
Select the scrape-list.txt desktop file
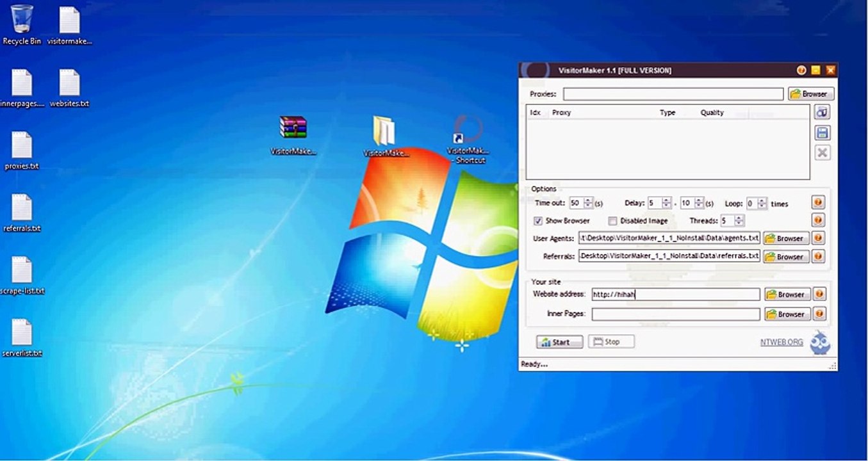pyautogui.click(x=22, y=275)
